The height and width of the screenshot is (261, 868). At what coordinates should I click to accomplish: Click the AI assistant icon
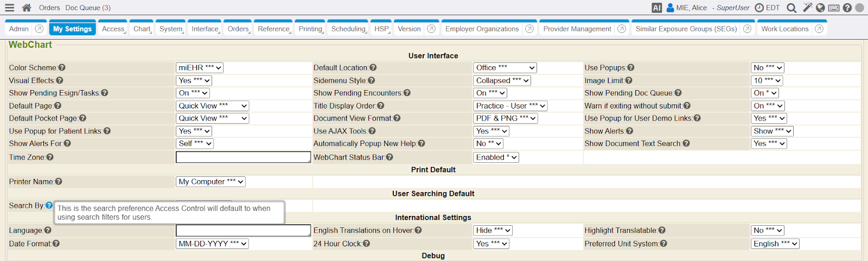(656, 8)
